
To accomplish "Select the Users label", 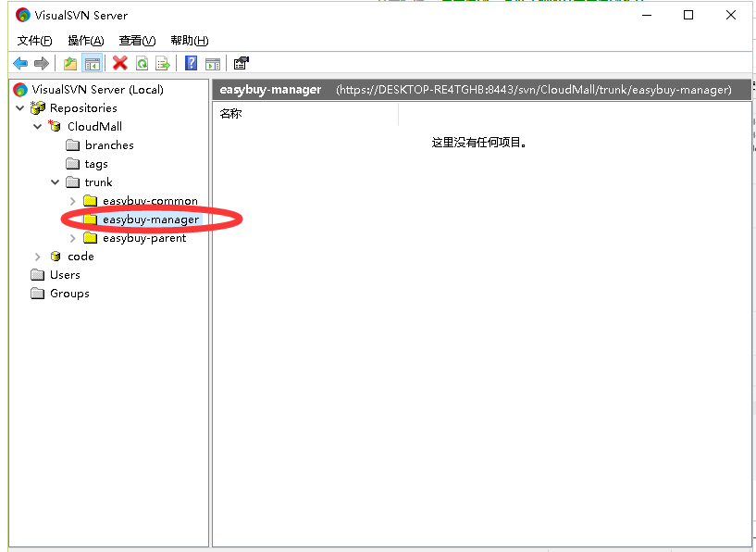I will (65, 275).
